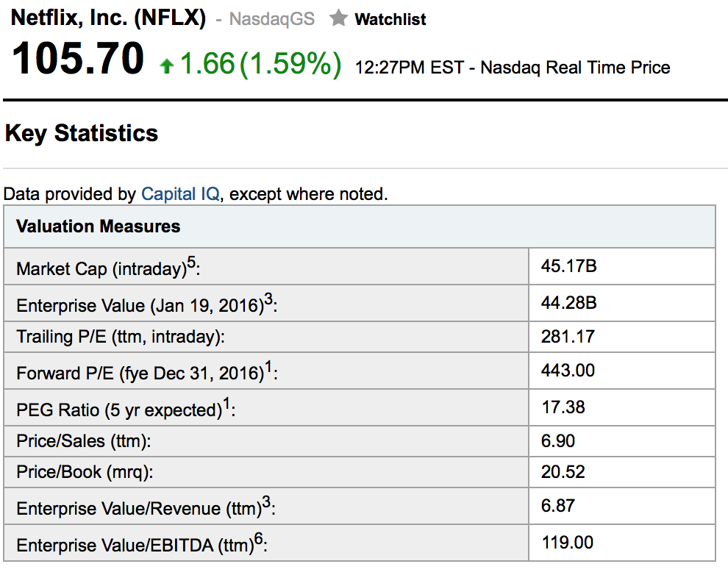
Task: Click the 6.90 Price/Sales value
Action: pyautogui.click(x=558, y=441)
